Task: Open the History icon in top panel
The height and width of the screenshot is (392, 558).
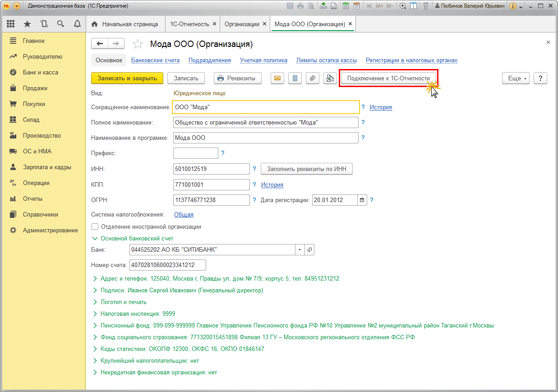Action: tap(44, 24)
